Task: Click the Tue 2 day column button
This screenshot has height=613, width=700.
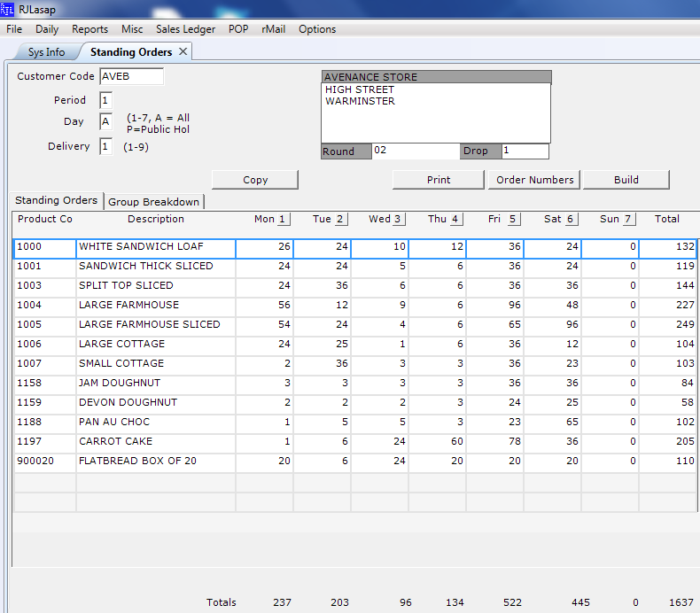Action: click(340, 219)
